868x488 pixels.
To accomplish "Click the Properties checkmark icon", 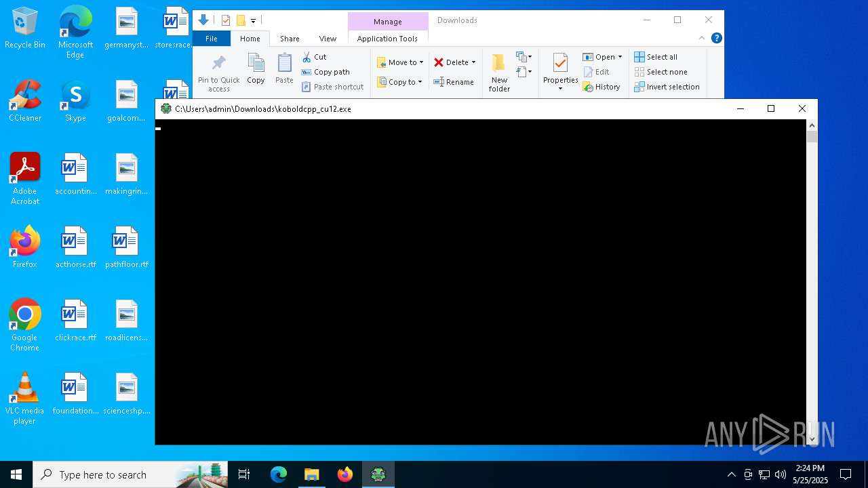I will (x=560, y=64).
